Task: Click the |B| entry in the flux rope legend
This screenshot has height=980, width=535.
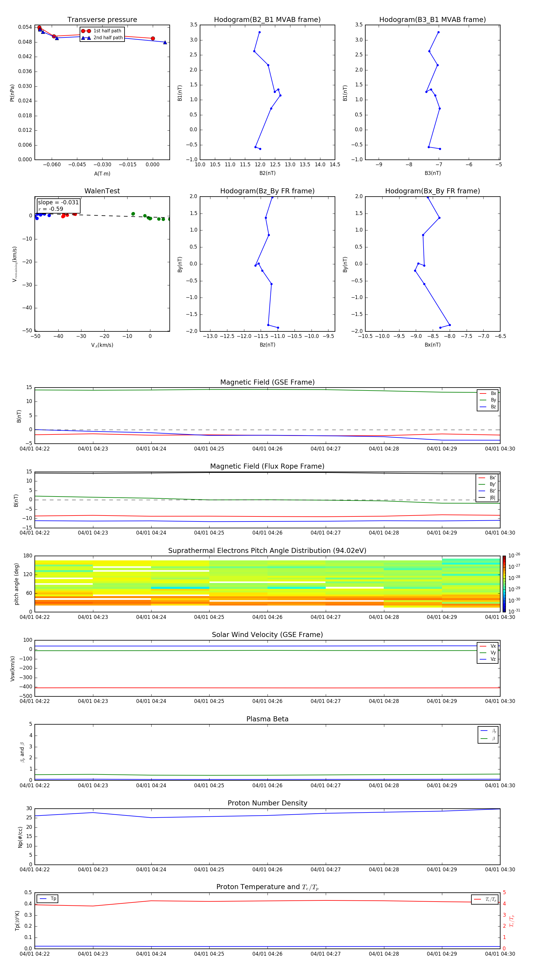Action: (x=487, y=498)
